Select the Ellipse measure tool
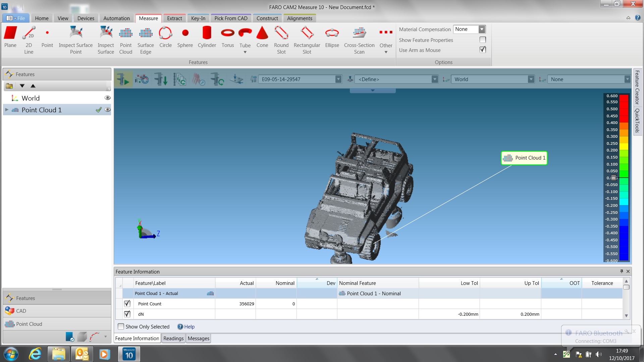The width and height of the screenshot is (644, 362). click(x=332, y=38)
